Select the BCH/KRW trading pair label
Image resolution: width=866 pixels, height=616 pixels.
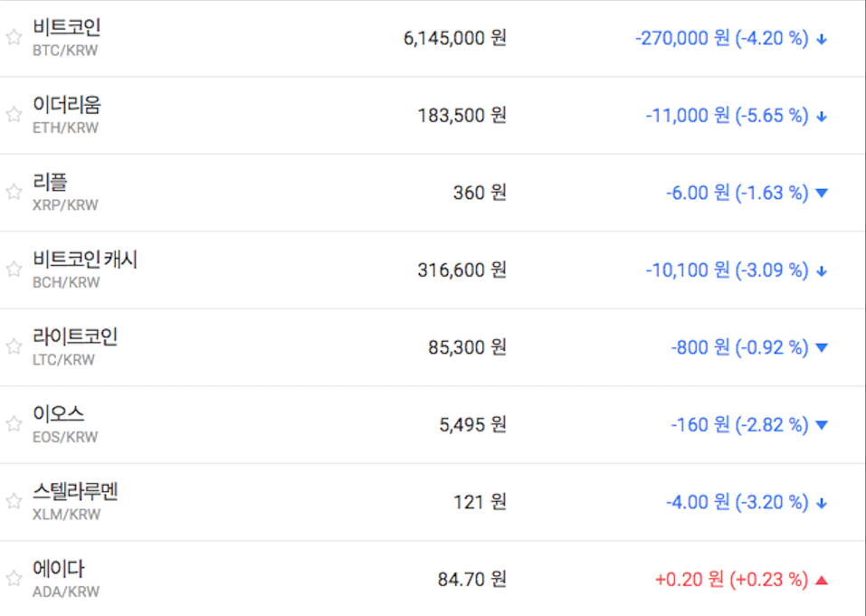pos(65,282)
